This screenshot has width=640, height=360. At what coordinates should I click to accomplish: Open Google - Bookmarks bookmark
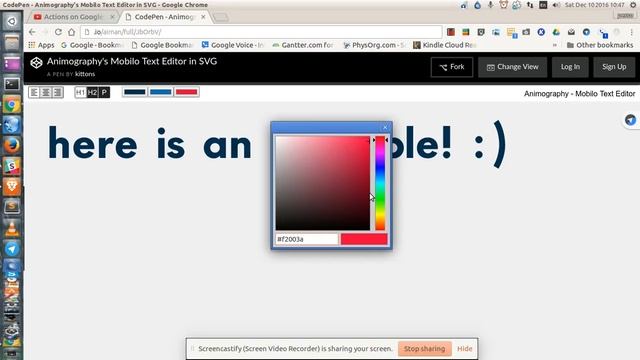pyautogui.click(x=93, y=45)
